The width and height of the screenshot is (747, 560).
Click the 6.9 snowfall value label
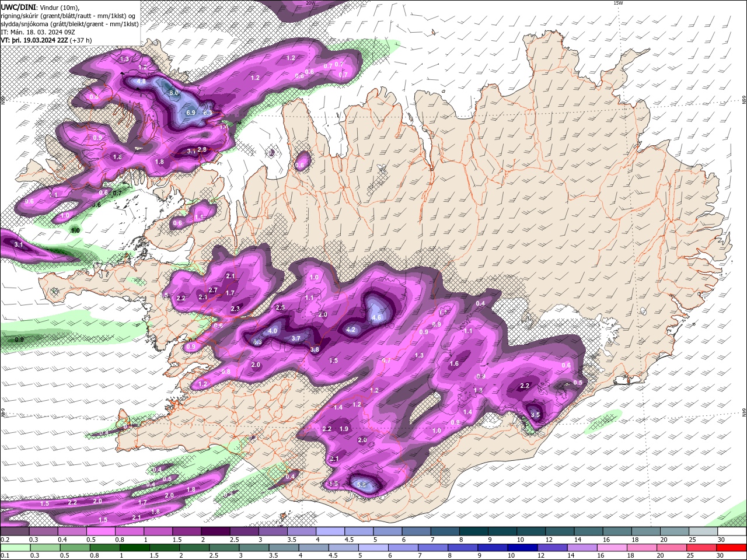tap(191, 113)
